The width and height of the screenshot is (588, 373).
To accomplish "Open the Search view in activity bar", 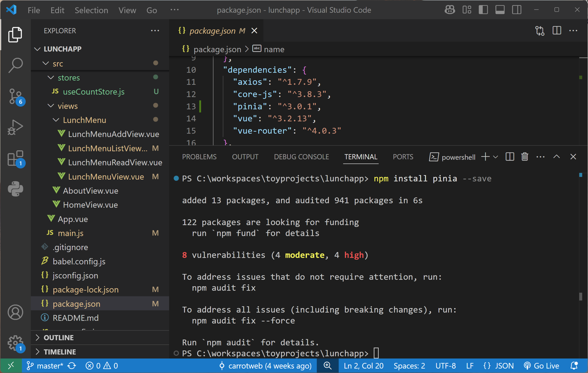I will pos(15,65).
